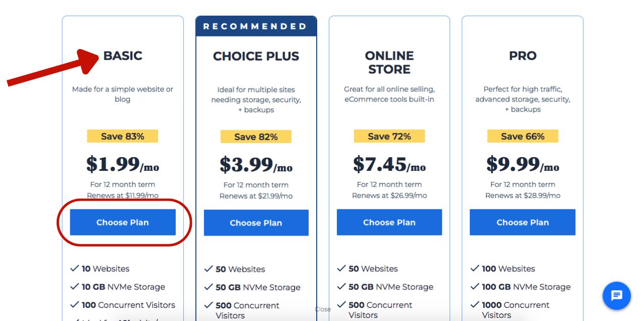
Task: Click the small Close text link
Action: (322, 309)
